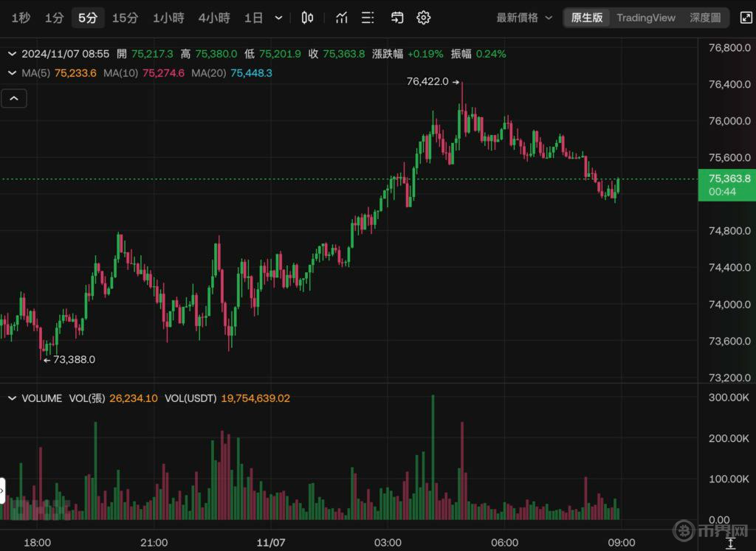Choose the 1日 interval

pos(253,18)
